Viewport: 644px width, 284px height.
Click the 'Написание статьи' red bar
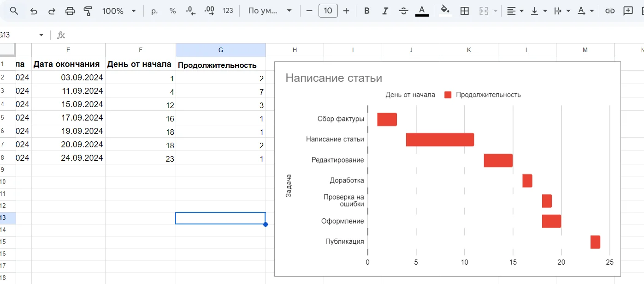click(x=440, y=139)
